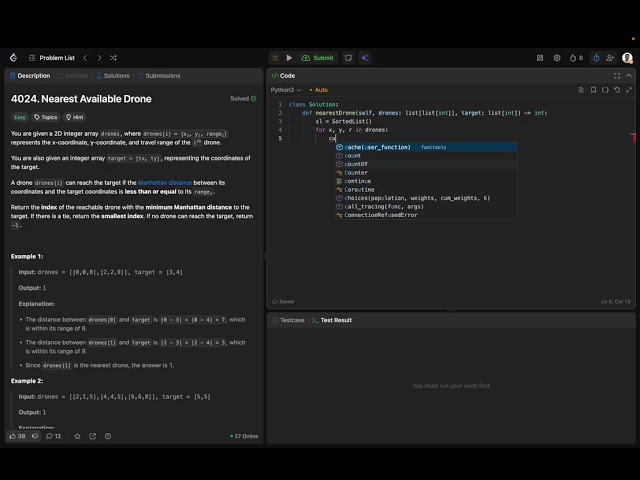The image size is (640, 480).
Task: Reset code with the undo arrow icon
Action: click(x=617, y=90)
